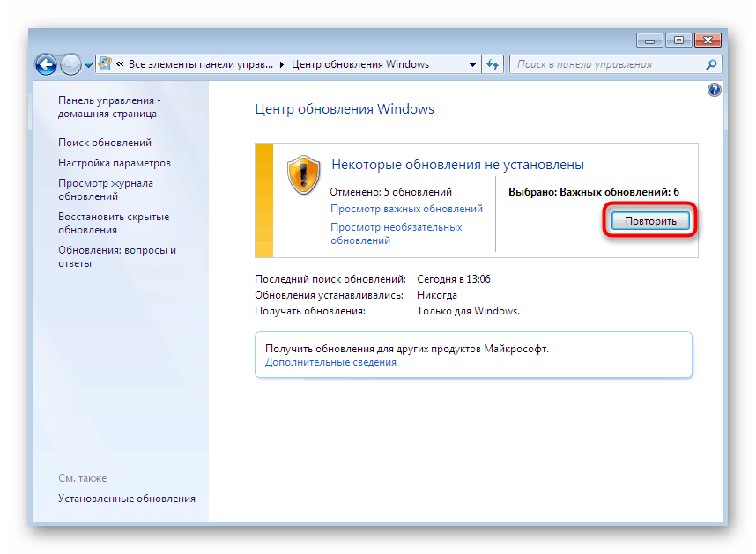Open the recent pages dropdown arrow
This screenshot has height=554, width=756.
pyautogui.click(x=88, y=65)
